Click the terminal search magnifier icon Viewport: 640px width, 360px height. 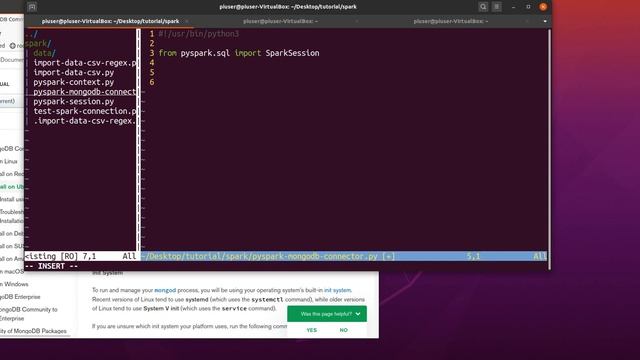pyautogui.click(x=483, y=7)
